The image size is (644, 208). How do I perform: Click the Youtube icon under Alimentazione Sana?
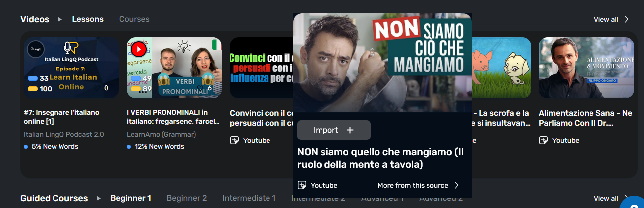543,140
